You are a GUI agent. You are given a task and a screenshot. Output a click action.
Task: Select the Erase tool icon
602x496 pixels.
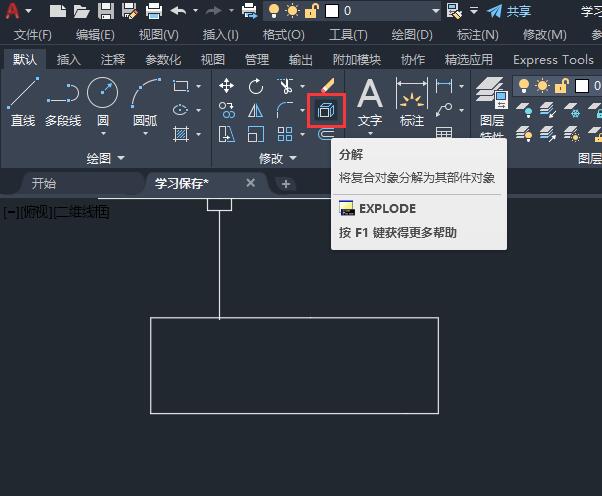(327, 86)
